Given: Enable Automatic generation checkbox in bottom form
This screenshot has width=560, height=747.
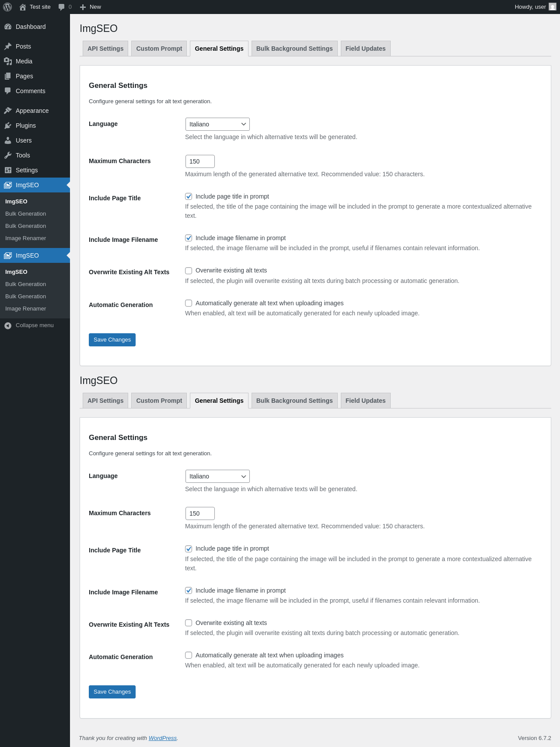Looking at the screenshot, I should click(x=189, y=655).
